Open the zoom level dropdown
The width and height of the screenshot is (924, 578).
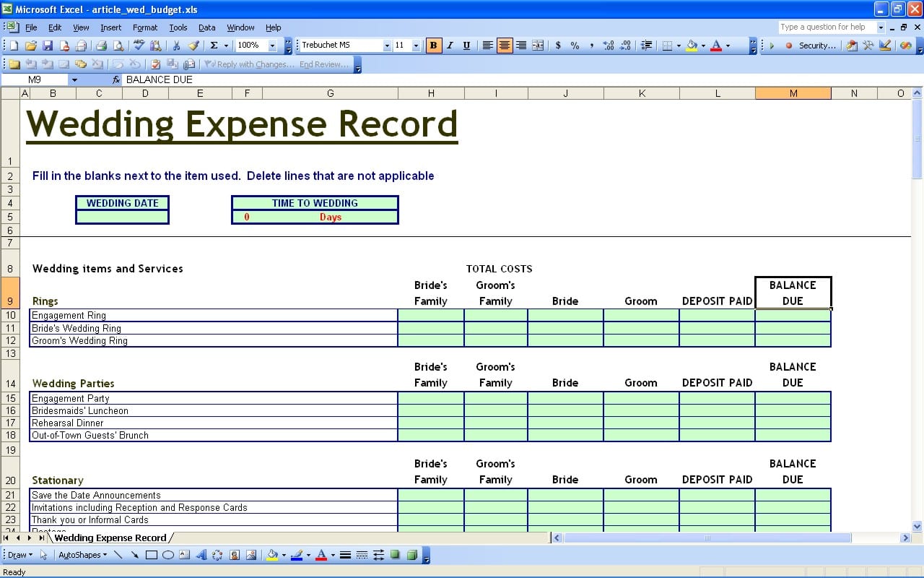(x=273, y=46)
